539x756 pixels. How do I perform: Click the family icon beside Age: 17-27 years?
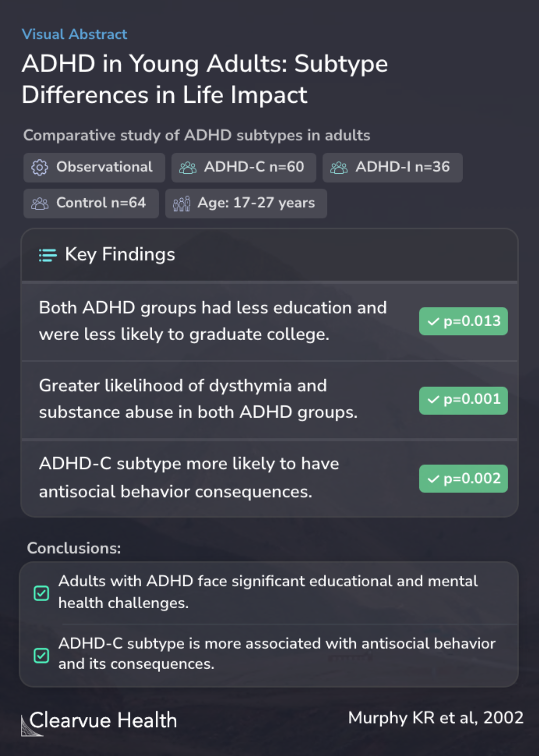pos(182,204)
